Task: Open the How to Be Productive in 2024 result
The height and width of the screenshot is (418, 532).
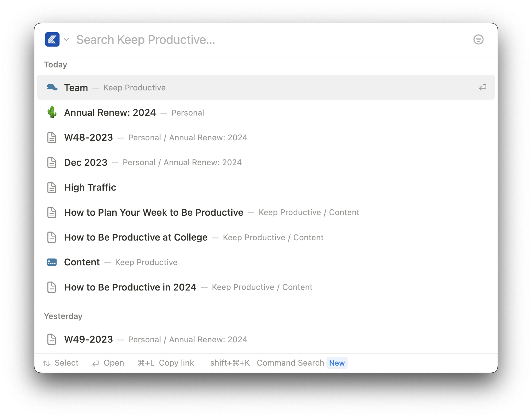Action: click(x=130, y=287)
